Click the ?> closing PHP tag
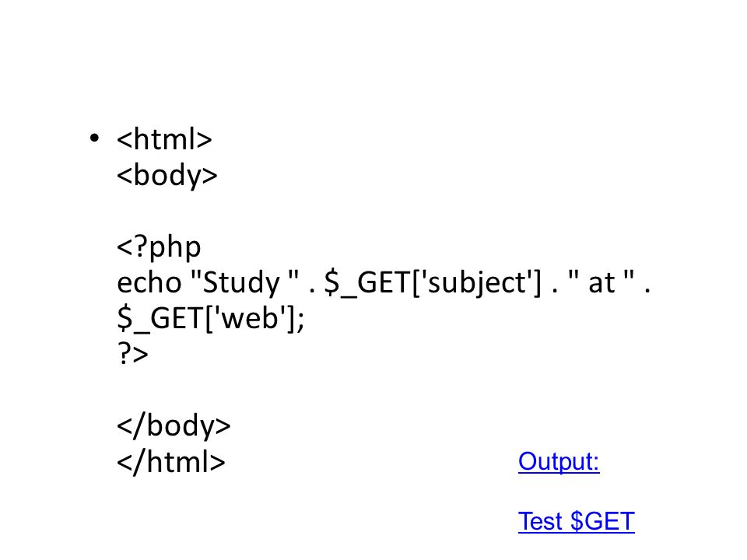The height and width of the screenshot is (560, 747). click(132, 354)
